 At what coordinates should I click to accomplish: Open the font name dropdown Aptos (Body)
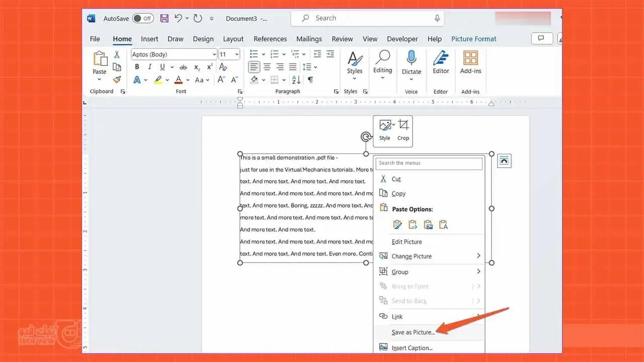(214, 54)
